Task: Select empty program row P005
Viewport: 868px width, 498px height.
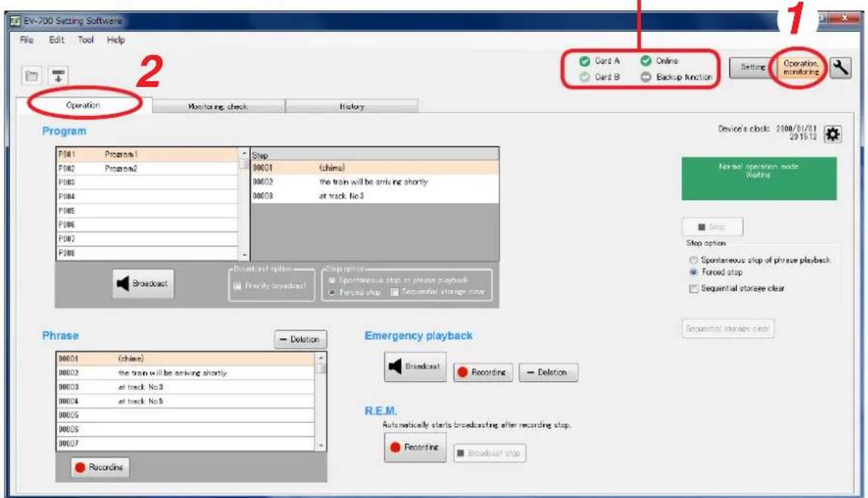Action: pos(147,210)
